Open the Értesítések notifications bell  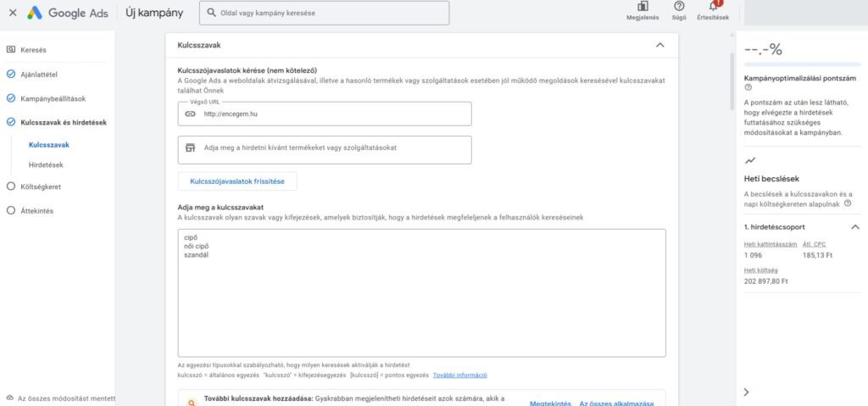pyautogui.click(x=713, y=7)
